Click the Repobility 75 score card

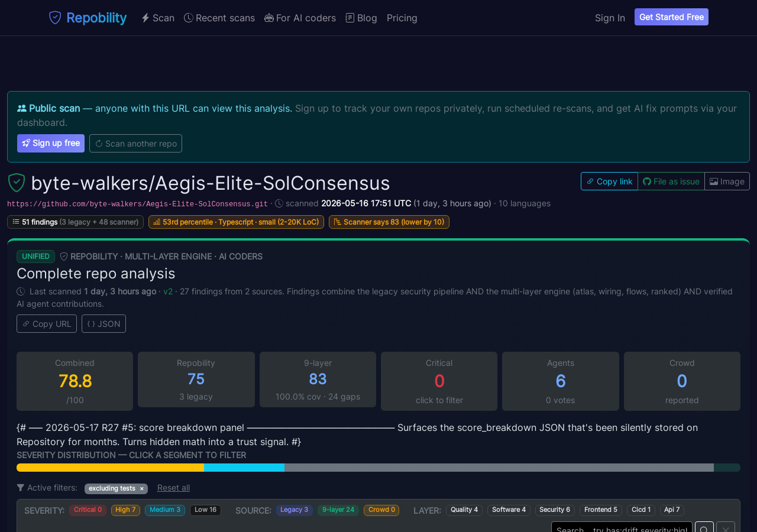click(196, 379)
